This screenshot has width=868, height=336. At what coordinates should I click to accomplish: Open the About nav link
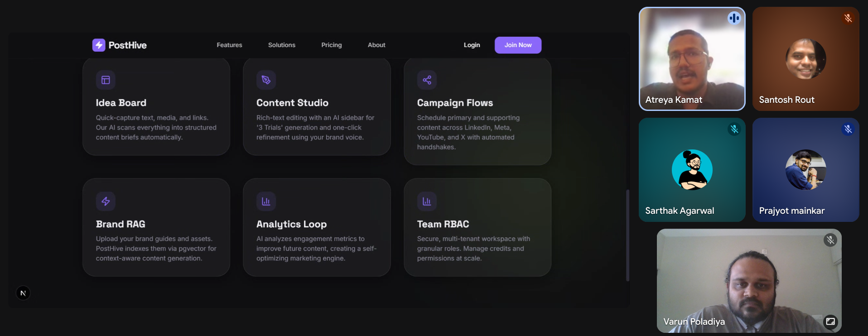pos(376,45)
